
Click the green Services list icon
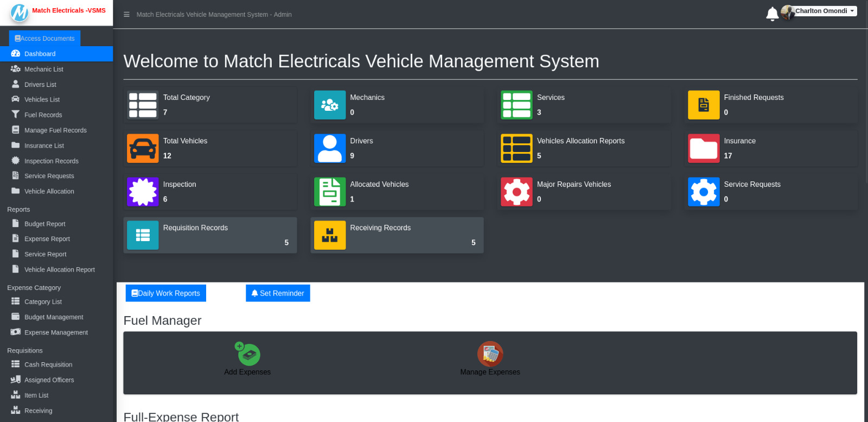pos(516,105)
